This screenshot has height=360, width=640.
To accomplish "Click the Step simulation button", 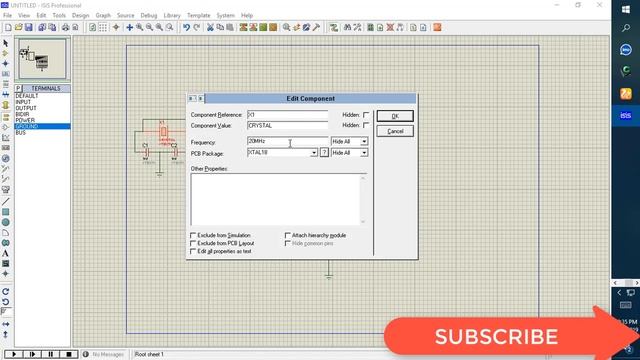I will point(32,354).
